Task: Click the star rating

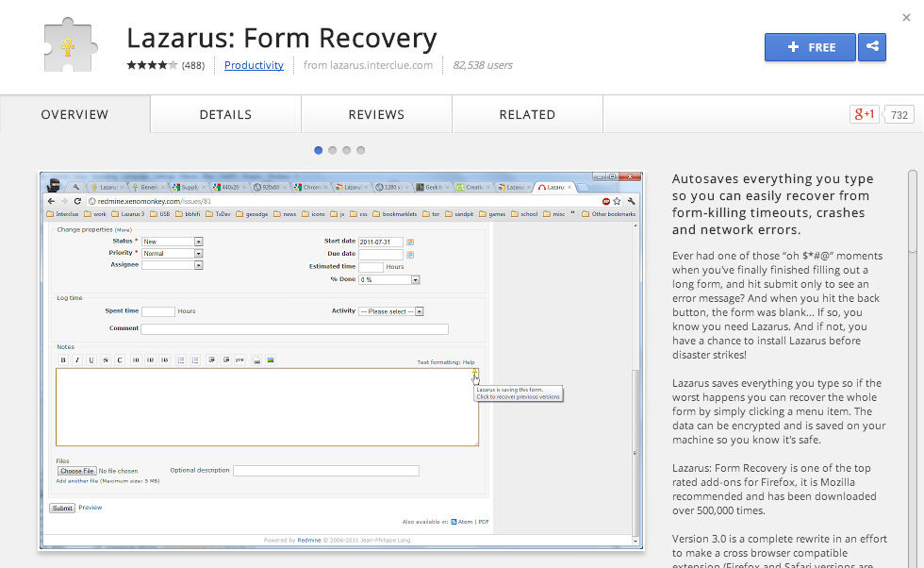Action: click(152, 65)
